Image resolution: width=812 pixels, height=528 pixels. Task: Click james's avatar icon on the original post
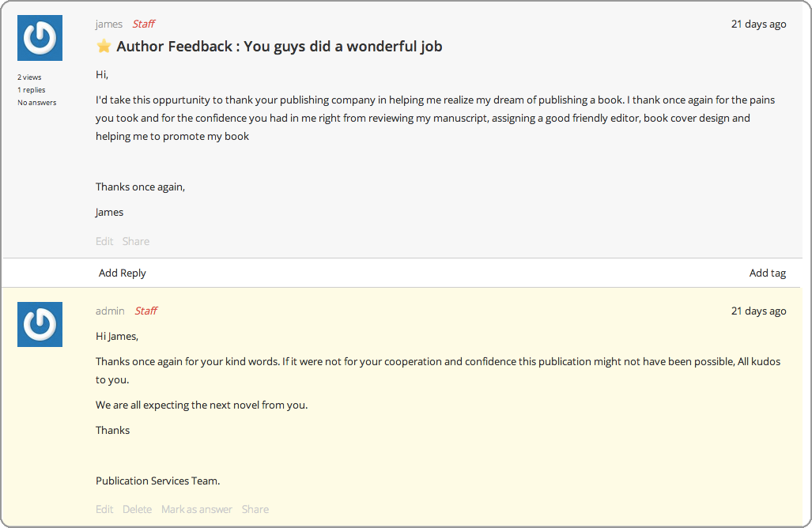[40, 38]
